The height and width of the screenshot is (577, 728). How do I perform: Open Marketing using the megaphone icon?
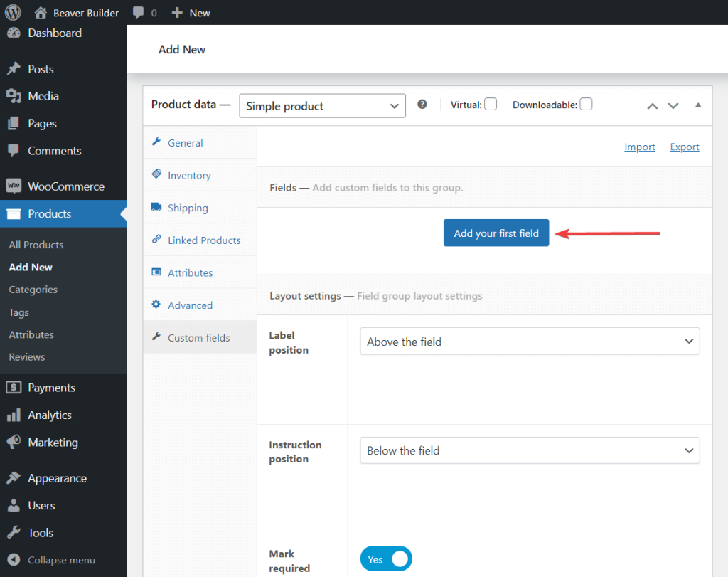(13, 443)
